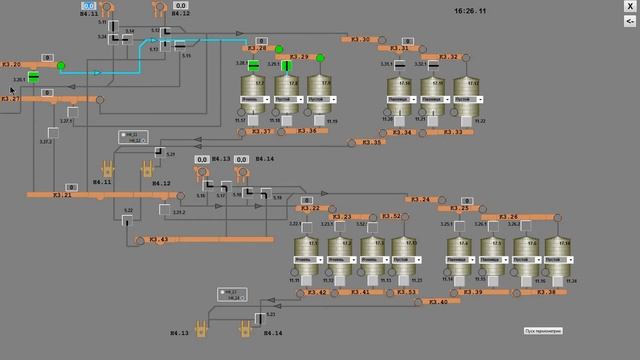Click the K3.21 conveyor bar
This screenshot has width=640, height=360.
pos(102,196)
